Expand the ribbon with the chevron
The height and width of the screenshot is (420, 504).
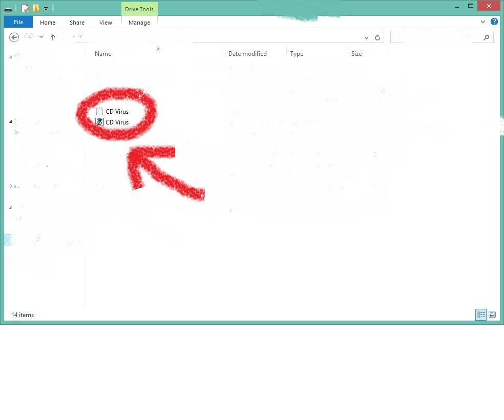tap(483, 22)
